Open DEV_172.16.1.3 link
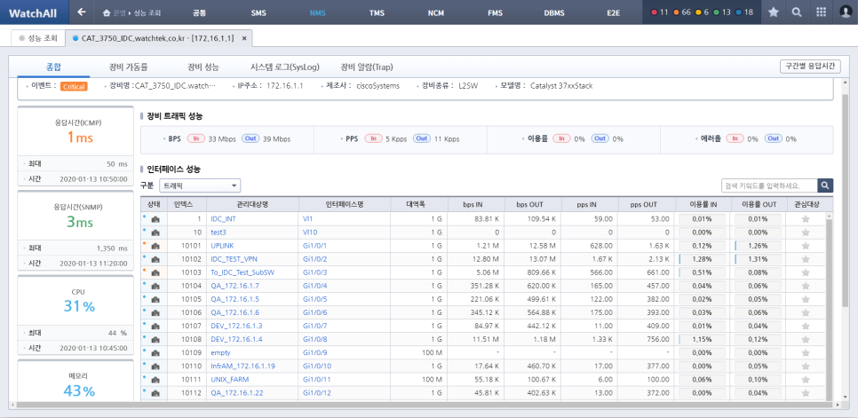The width and height of the screenshot is (858, 418). 236,326
